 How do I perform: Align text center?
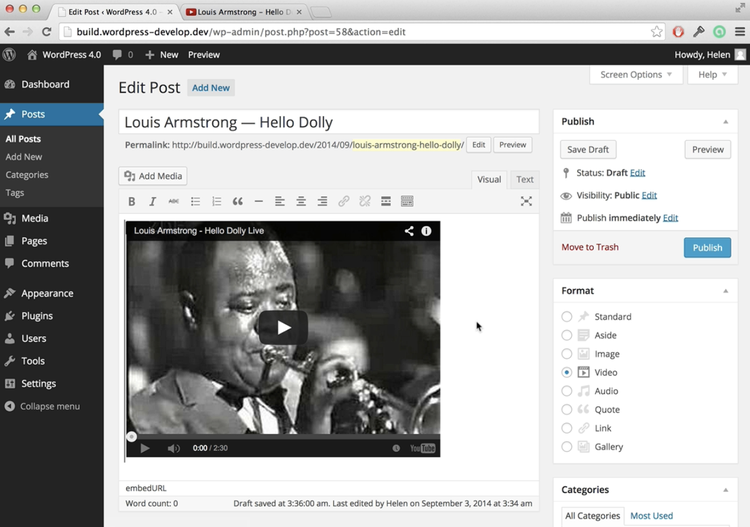tap(301, 201)
